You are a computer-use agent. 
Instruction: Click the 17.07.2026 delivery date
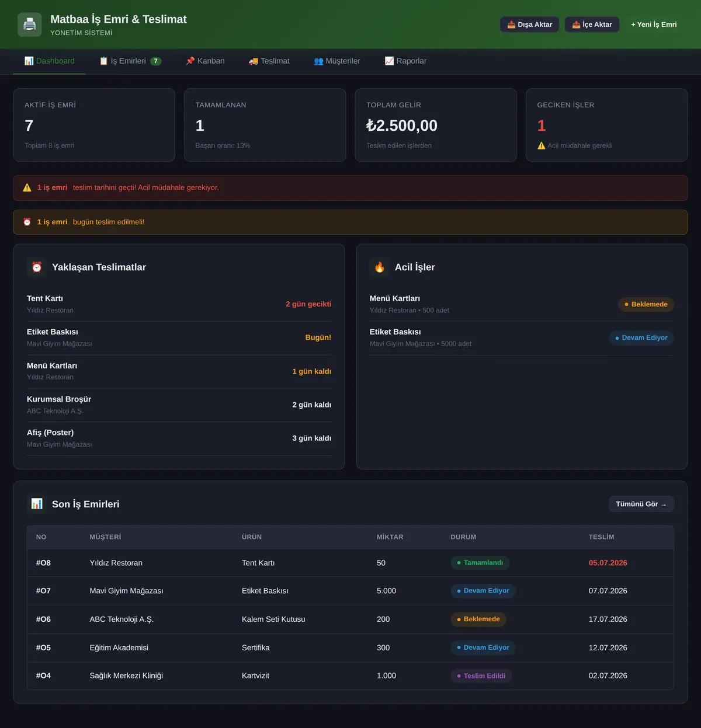coord(608,619)
